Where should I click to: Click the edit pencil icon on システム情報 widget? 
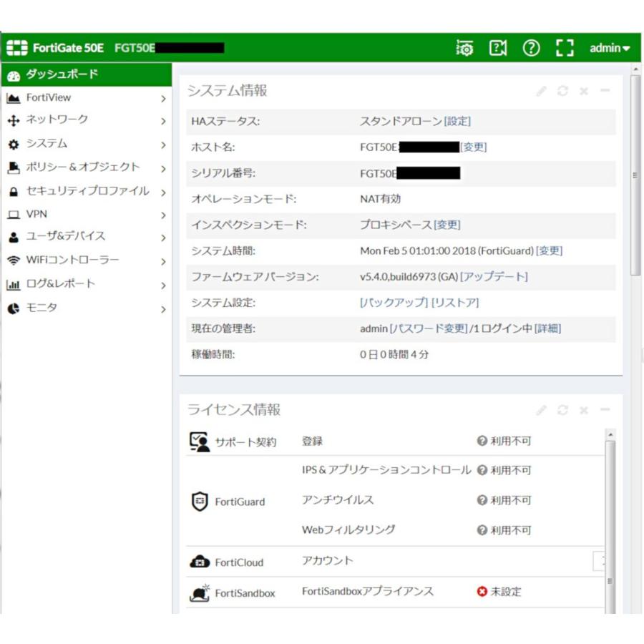click(x=542, y=91)
